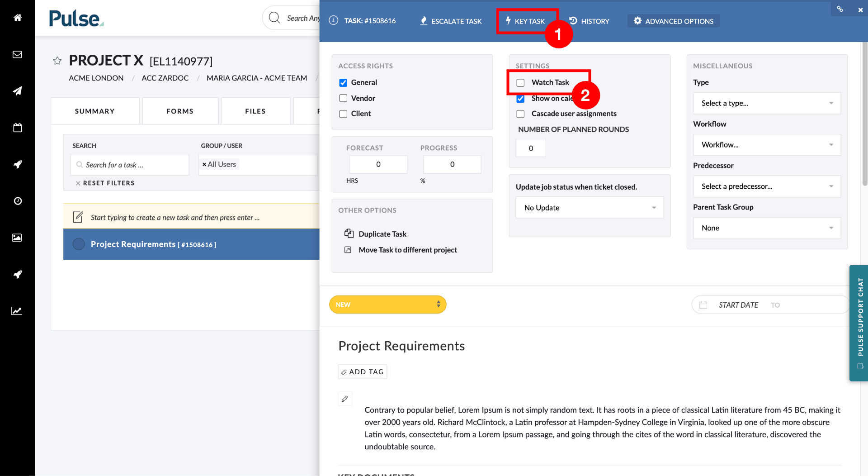
Task: Click the Forecast hours field
Action: pos(378,164)
